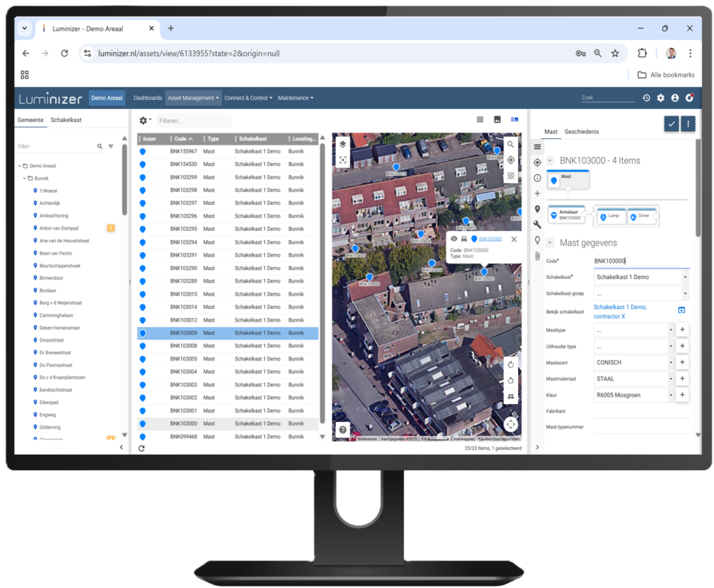This screenshot has height=588, width=714.
Task: Open the map help question mark
Action: 342,430
